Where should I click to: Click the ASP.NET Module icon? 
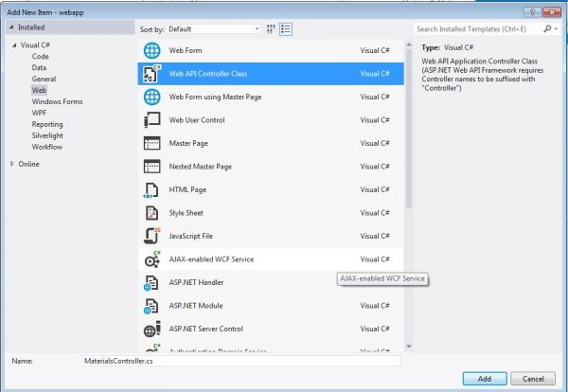tap(151, 306)
